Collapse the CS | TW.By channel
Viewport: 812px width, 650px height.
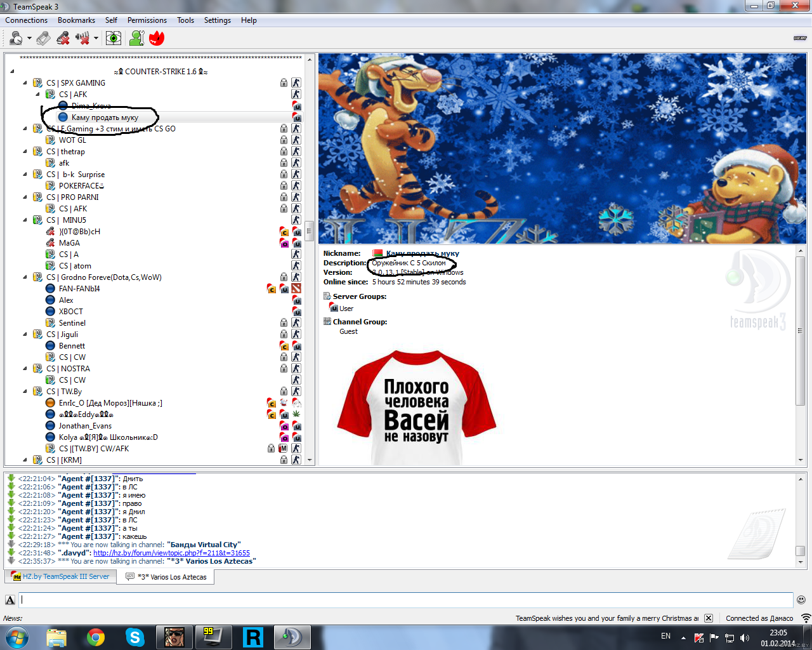tap(25, 392)
